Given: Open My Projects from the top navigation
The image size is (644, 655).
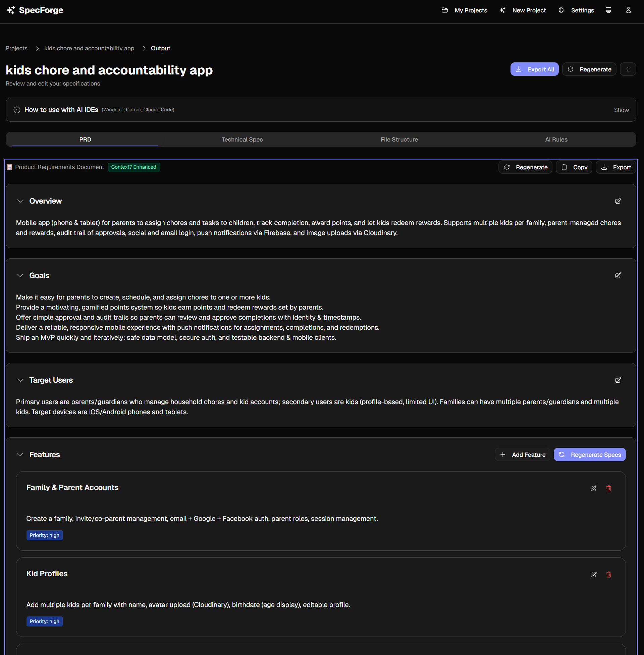Looking at the screenshot, I should coord(471,10).
